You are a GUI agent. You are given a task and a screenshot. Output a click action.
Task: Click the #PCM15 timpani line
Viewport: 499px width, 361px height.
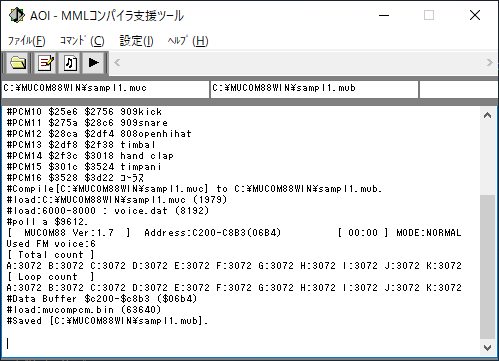click(x=84, y=167)
